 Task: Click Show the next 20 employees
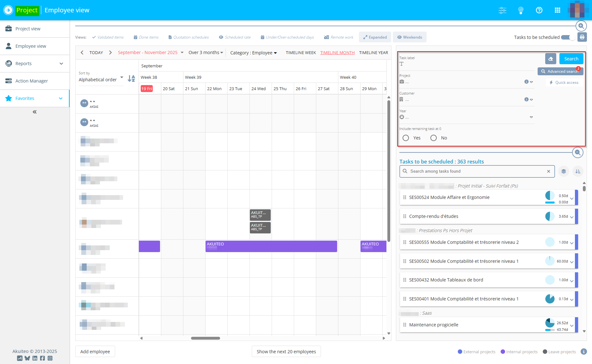point(286,352)
